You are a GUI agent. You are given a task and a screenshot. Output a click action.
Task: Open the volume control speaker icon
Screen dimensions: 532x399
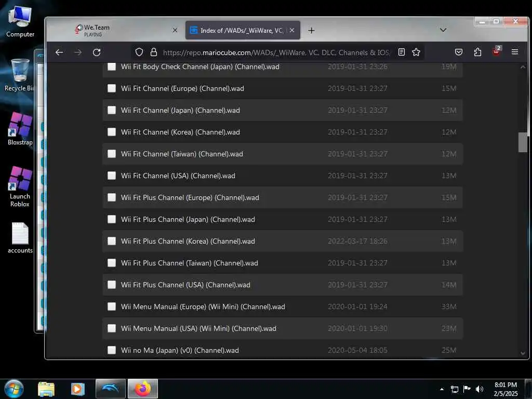tap(479, 389)
